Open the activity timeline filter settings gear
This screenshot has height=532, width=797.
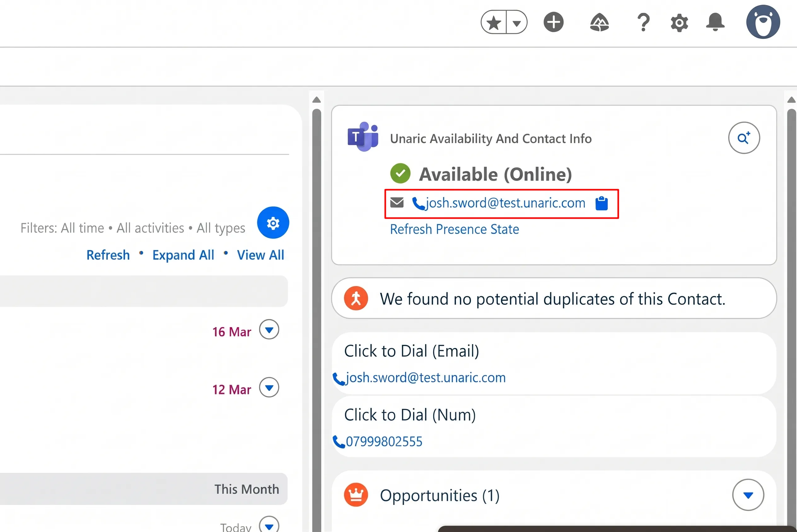point(273,223)
